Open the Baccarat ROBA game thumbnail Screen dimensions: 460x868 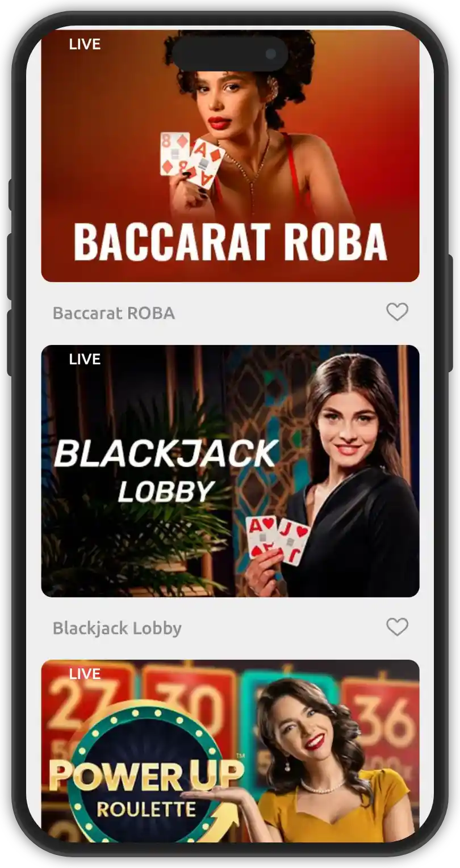point(230,155)
